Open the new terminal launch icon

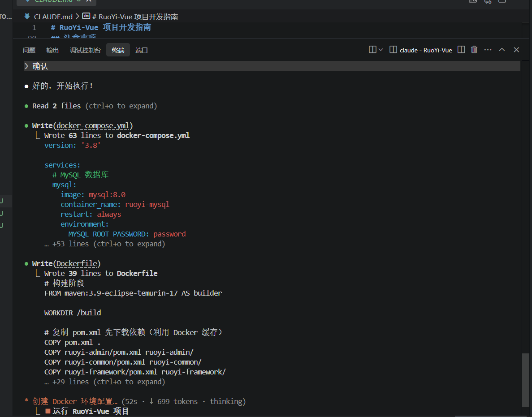(372, 50)
